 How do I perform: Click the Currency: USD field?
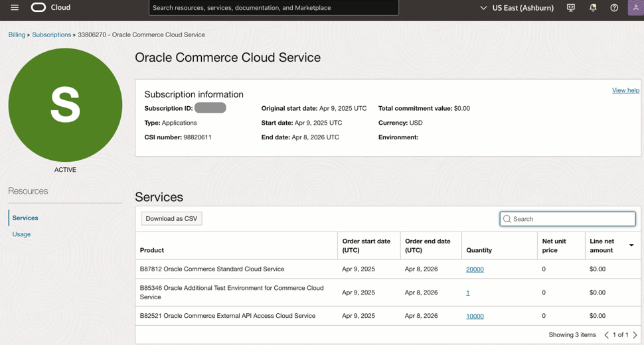pos(400,123)
